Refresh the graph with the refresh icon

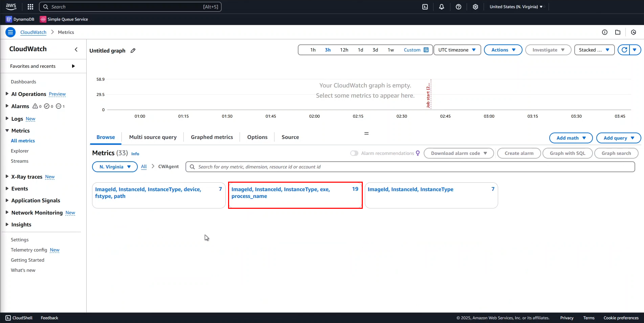pos(625,49)
